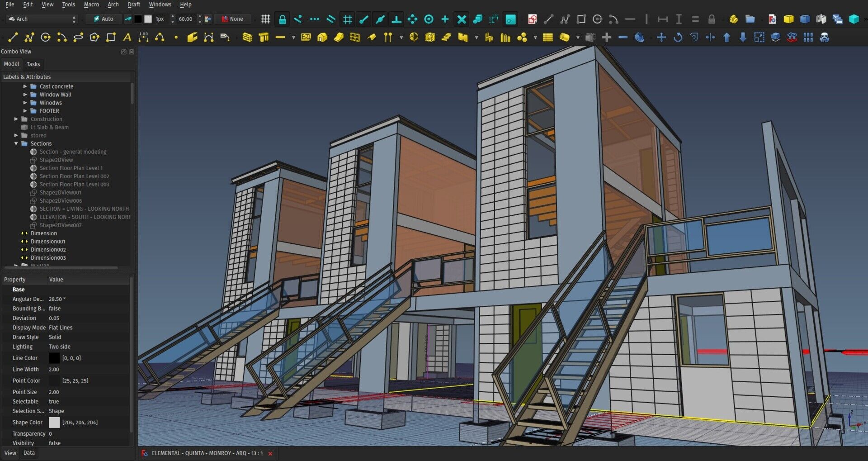
Task: Click the Arch Survey hard-hat icon
Action: (639, 38)
